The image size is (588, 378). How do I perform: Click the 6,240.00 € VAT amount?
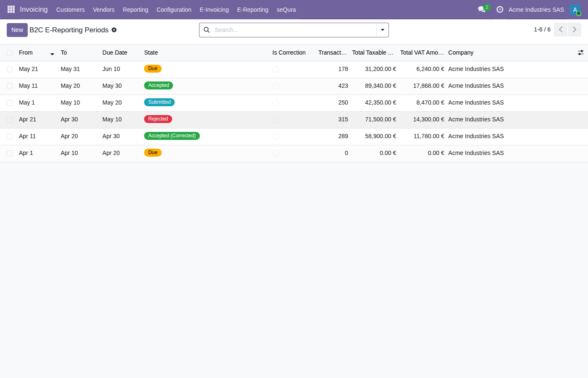(430, 69)
